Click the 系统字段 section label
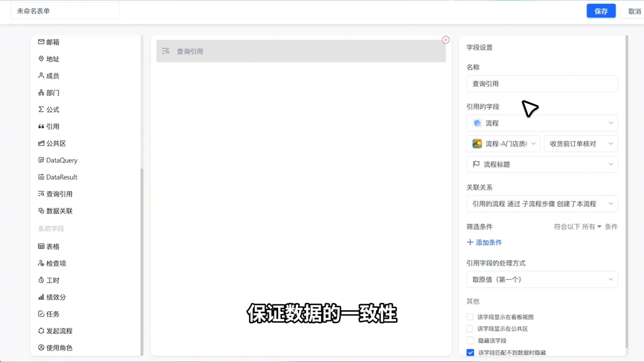Viewport: 644px width, 362px height. 51,228
